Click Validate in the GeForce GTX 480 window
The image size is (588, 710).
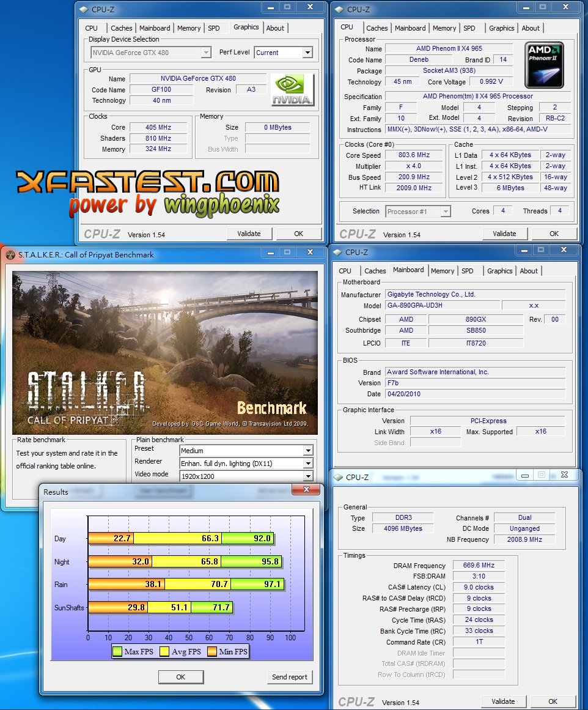coord(249,234)
